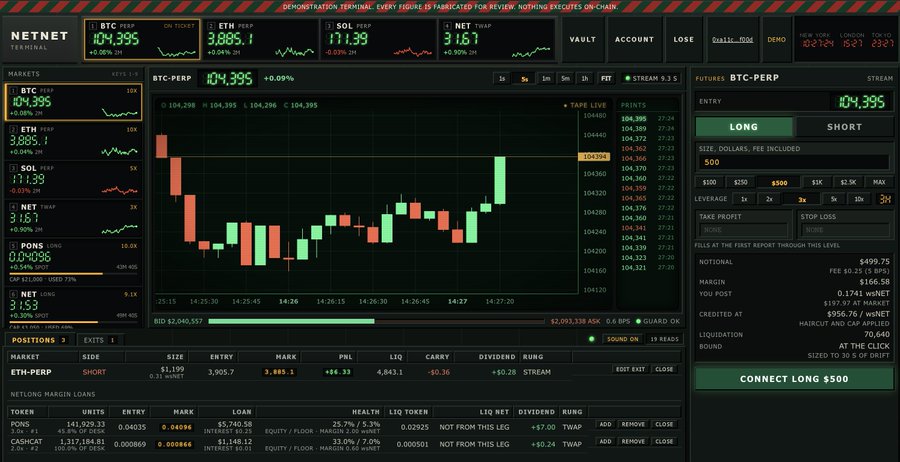Click the STOP LOSS input field
The width and height of the screenshot is (900, 462).
tap(845, 230)
